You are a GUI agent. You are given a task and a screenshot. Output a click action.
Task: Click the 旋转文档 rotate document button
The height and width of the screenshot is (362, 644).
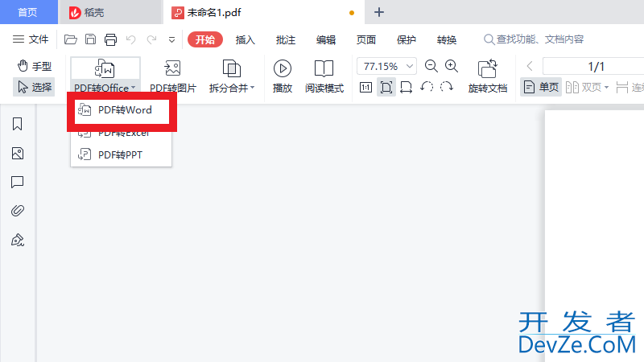click(x=488, y=76)
